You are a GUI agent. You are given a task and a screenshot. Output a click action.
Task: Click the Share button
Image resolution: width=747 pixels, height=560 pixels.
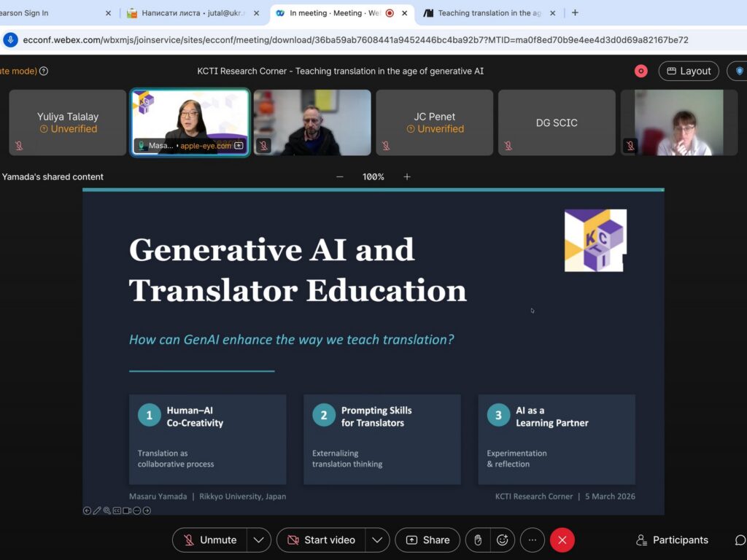(x=427, y=540)
